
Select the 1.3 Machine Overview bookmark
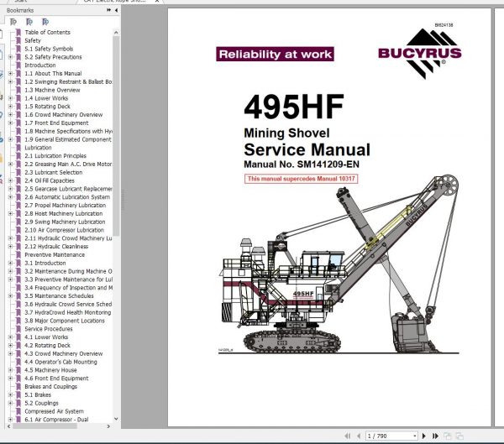[52, 90]
